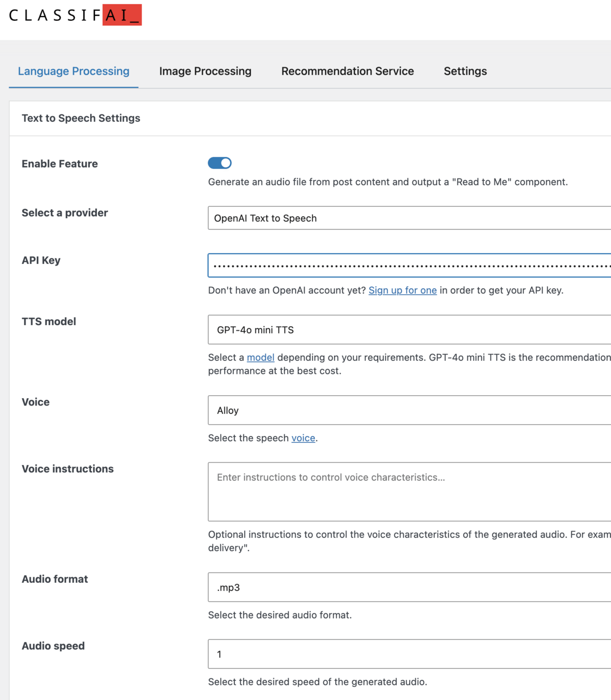Click the Audio speed input field
Image resolution: width=611 pixels, height=700 pixels.
pyautogui.click(x=409, y=654)
